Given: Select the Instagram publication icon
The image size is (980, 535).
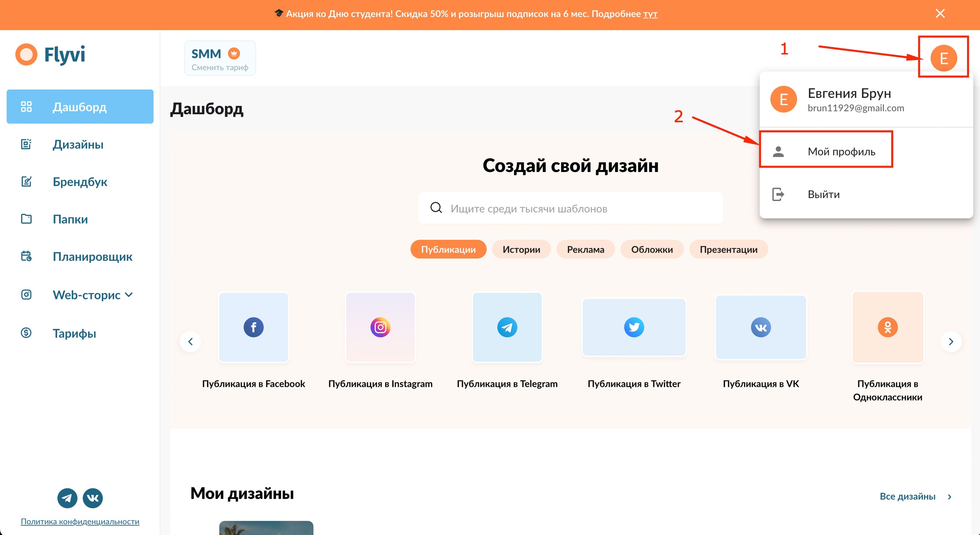Looking at the screenshot, I should (x=380, y=327).
